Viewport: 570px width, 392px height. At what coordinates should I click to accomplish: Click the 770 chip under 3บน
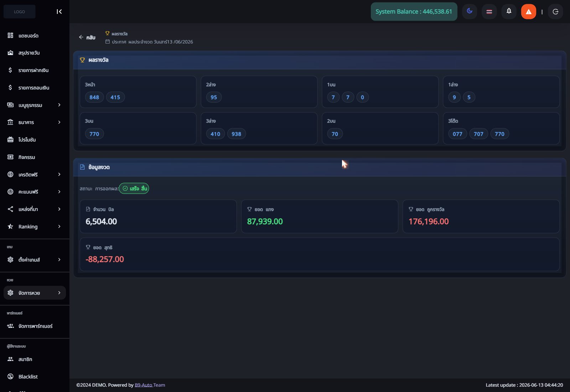point(94,134)
